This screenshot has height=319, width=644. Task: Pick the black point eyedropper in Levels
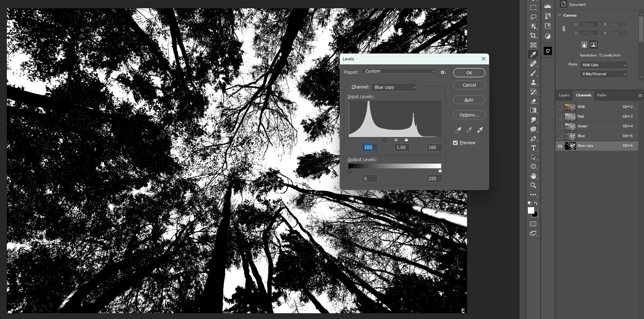pos(458,130)
